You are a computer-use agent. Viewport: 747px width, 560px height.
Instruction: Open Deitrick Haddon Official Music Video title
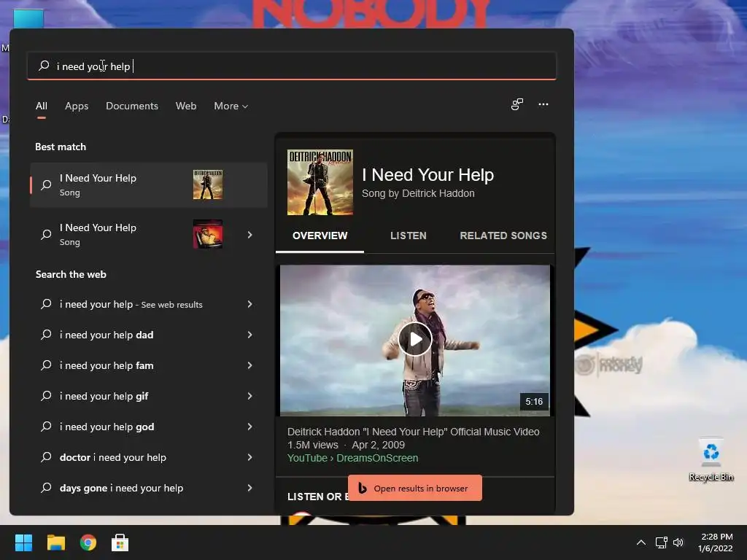click(x=413, y=432)
